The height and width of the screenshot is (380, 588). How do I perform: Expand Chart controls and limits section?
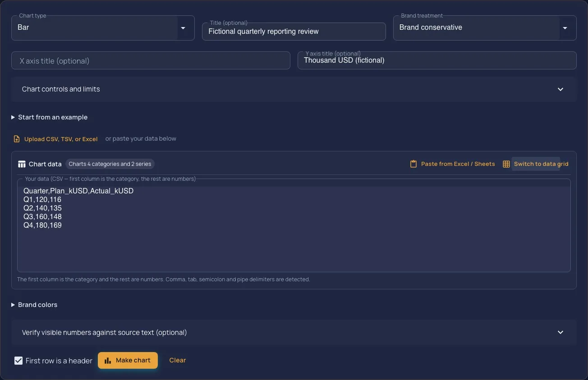294,89
